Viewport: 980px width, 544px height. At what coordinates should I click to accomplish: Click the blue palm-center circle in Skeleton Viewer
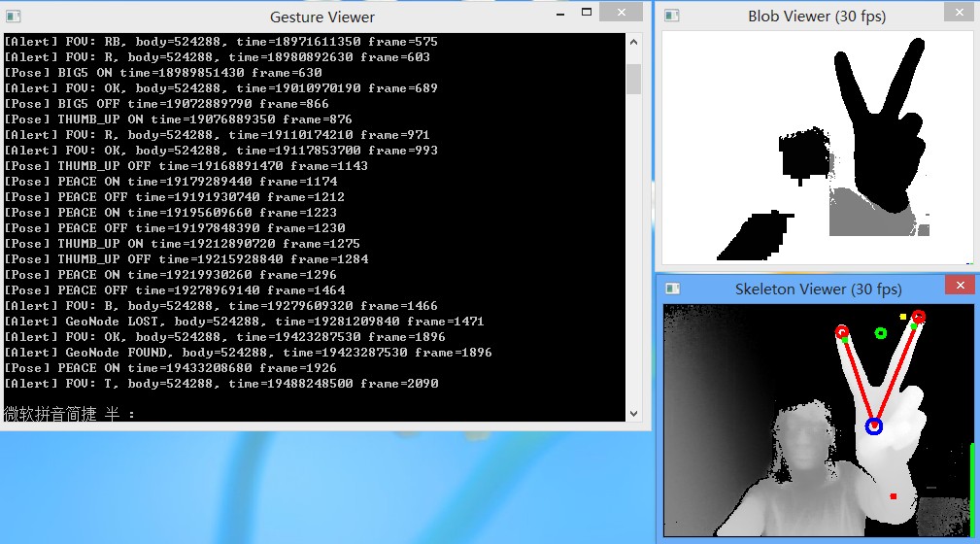pyautogui.click(x=874, y=426)
